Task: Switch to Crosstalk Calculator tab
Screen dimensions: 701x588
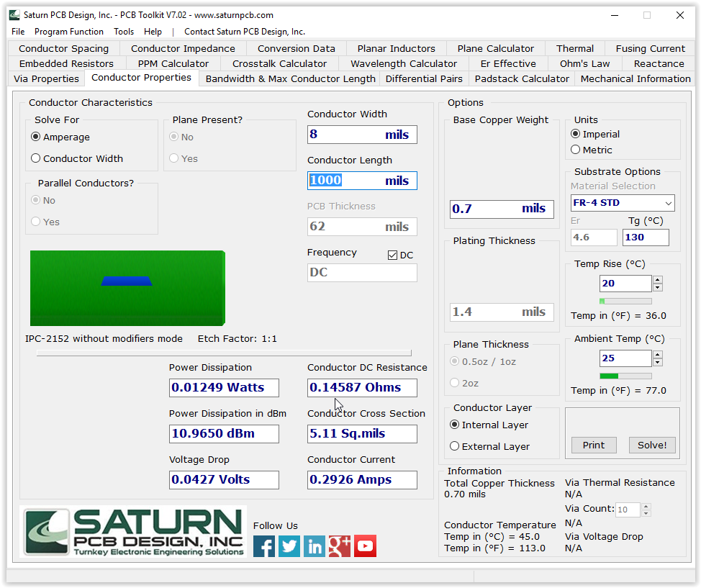Action: [x=279, y=63]
